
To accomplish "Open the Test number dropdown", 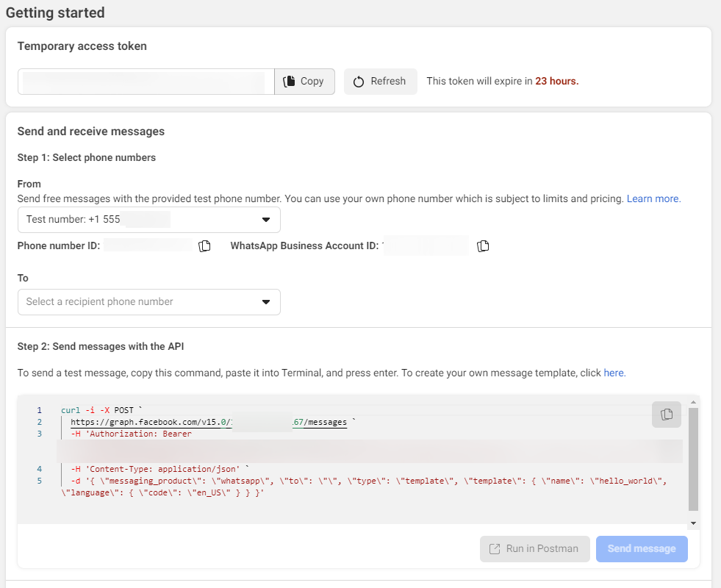I will [148, 219].
